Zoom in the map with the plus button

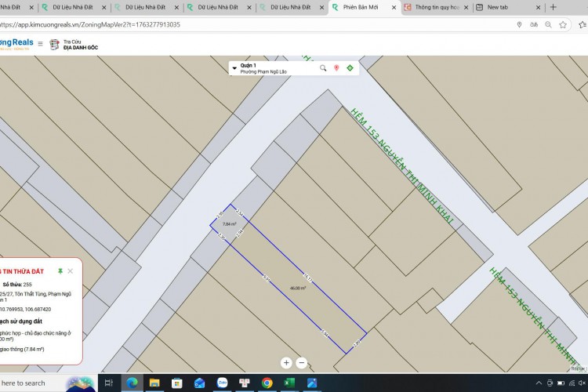click(286, 363)
